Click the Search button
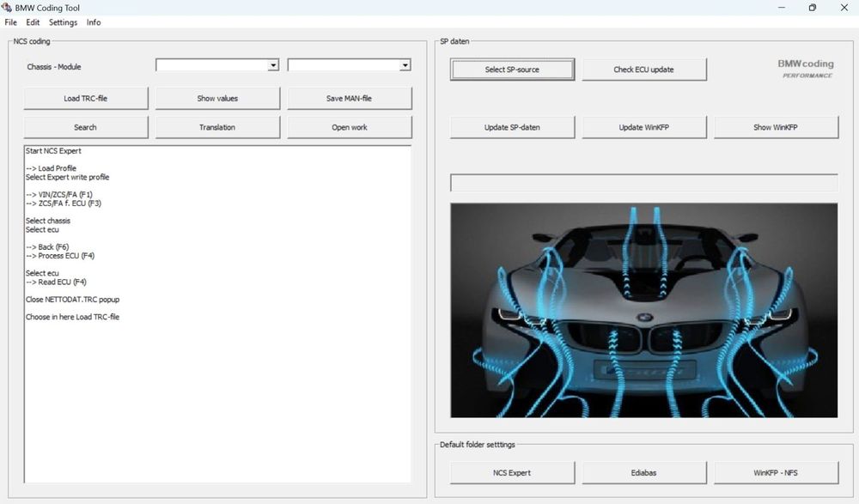 click(x=85, y=127)
